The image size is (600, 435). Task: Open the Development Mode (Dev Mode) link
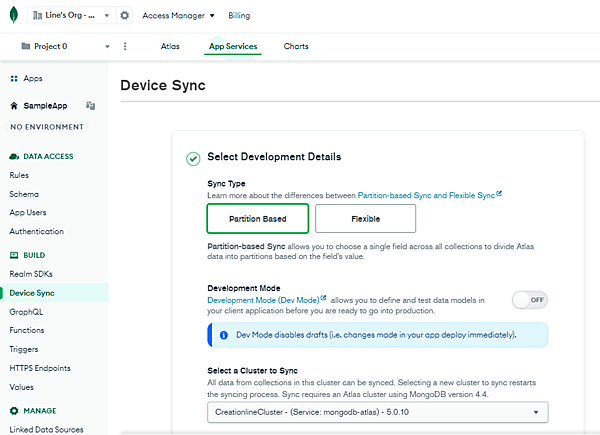point(266,300)
